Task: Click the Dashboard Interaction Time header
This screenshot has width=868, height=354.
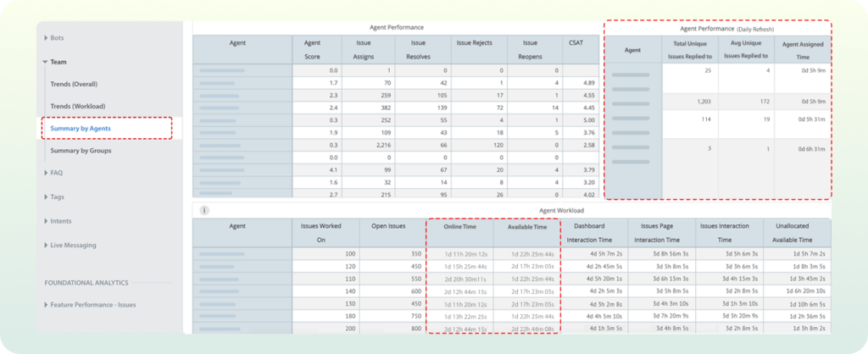Action: 594,233
